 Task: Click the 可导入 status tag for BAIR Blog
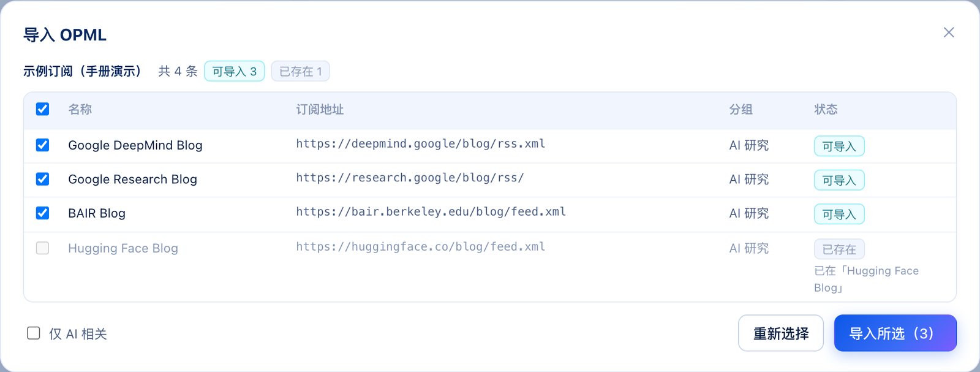tap(839, 214)
